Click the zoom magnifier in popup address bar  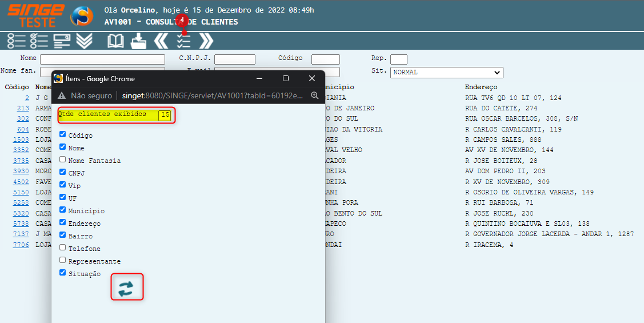[314, 95]
